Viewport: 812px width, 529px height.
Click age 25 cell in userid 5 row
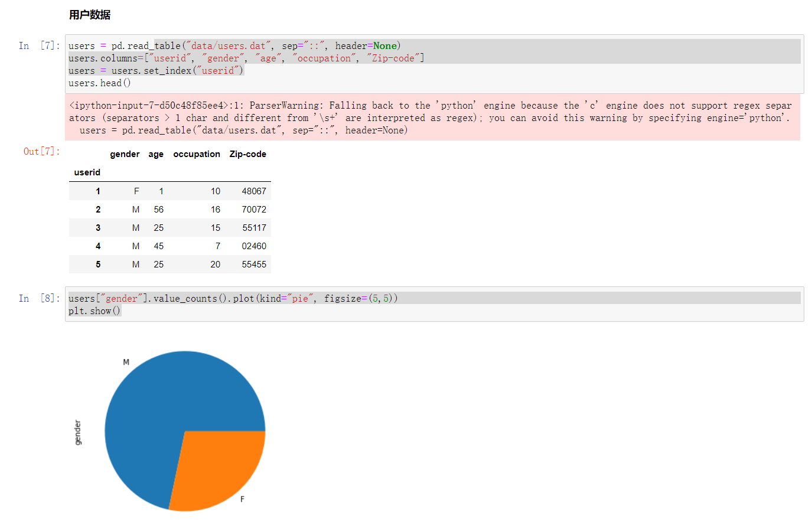159,264
